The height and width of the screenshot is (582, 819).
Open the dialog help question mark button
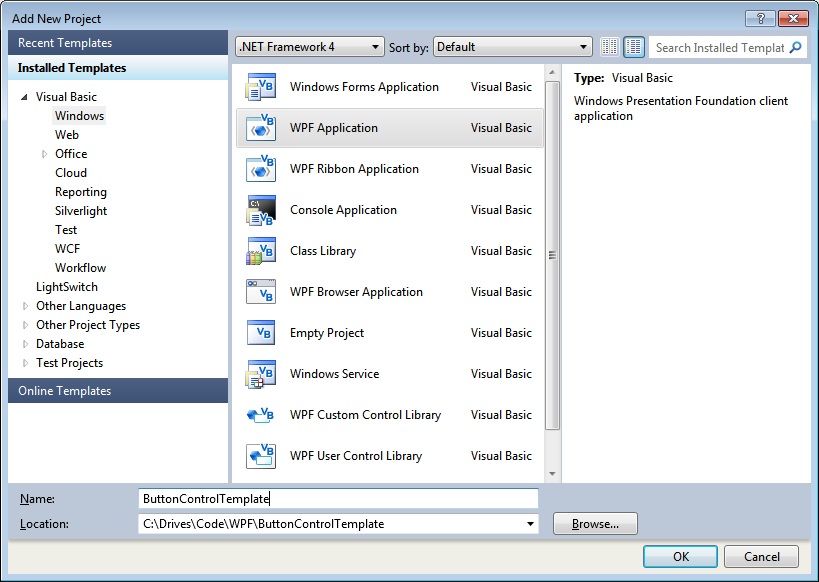coord(760,18)
